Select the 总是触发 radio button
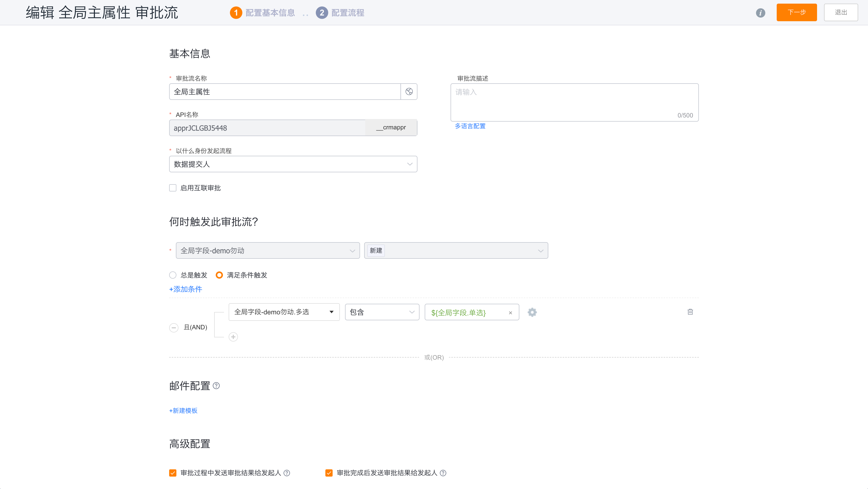The image size is (868, 489). click(173, 275)
